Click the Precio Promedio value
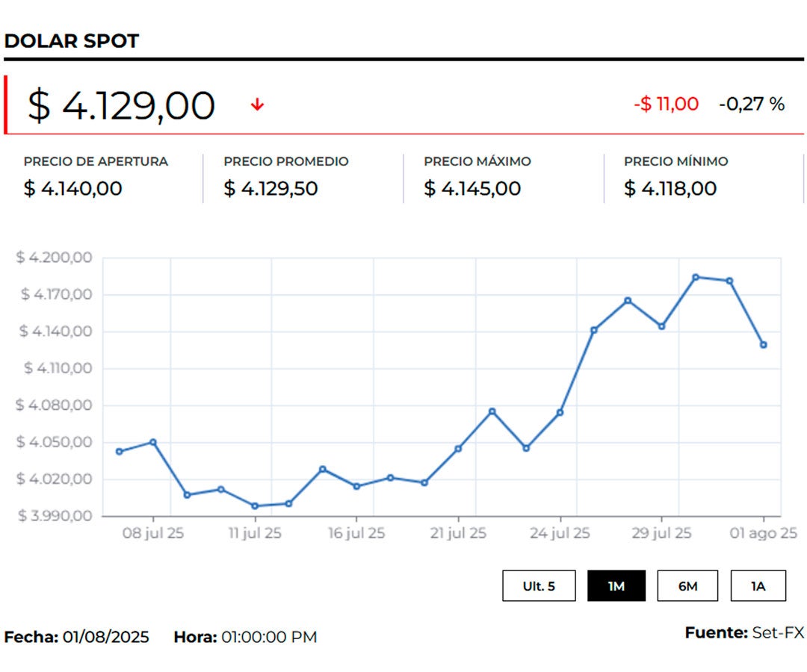Screen dimensions: 807x672 (x=270, y=188)
